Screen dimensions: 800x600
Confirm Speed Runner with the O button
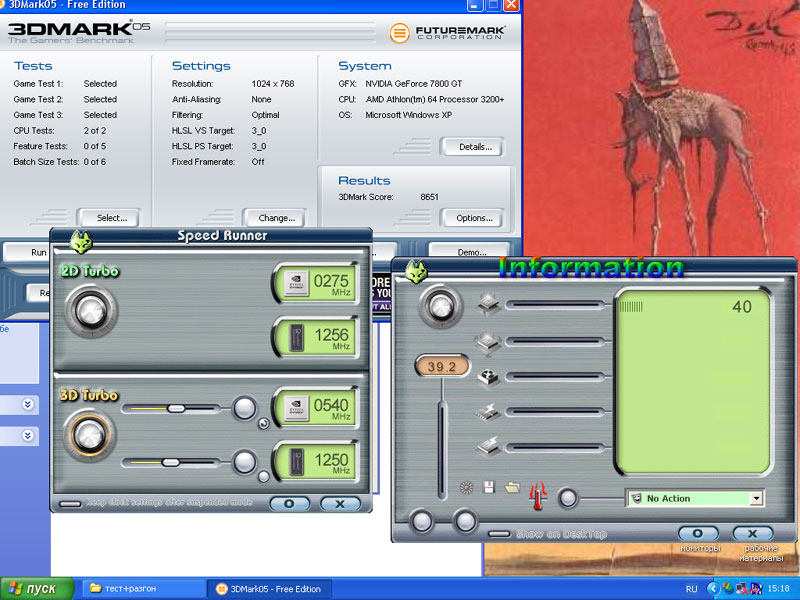point(289,504)
